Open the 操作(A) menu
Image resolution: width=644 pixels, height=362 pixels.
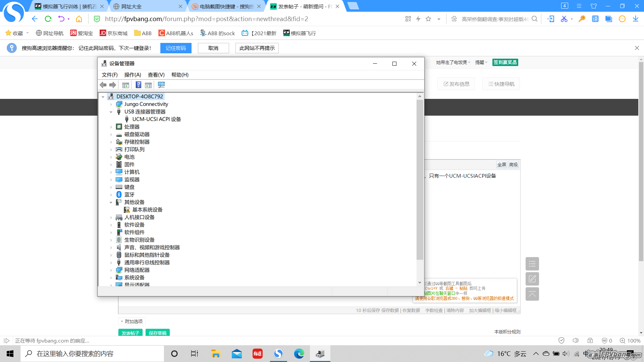(x=132, y=75)
